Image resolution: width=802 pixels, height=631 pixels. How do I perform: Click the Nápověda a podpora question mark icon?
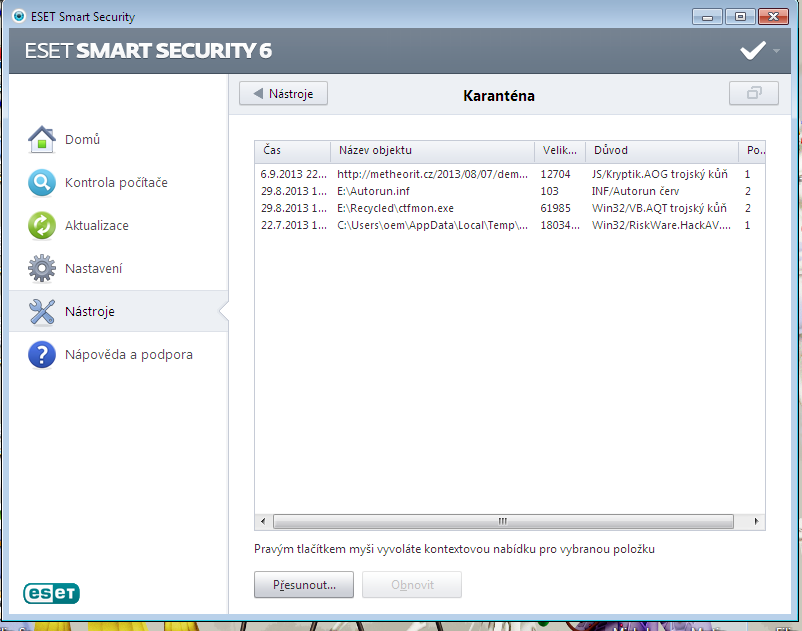(x=41, y=354)
